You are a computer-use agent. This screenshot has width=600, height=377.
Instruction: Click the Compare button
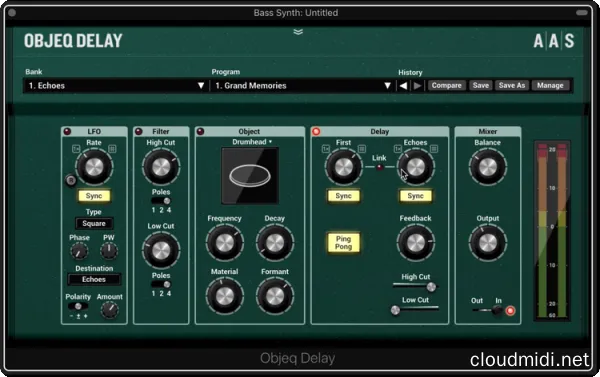click(x=446, y=85)
